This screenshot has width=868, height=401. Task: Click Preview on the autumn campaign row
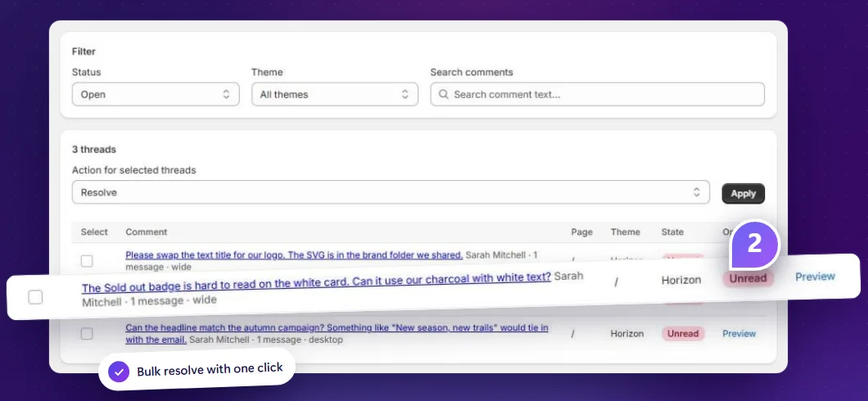tap(739, 334)
